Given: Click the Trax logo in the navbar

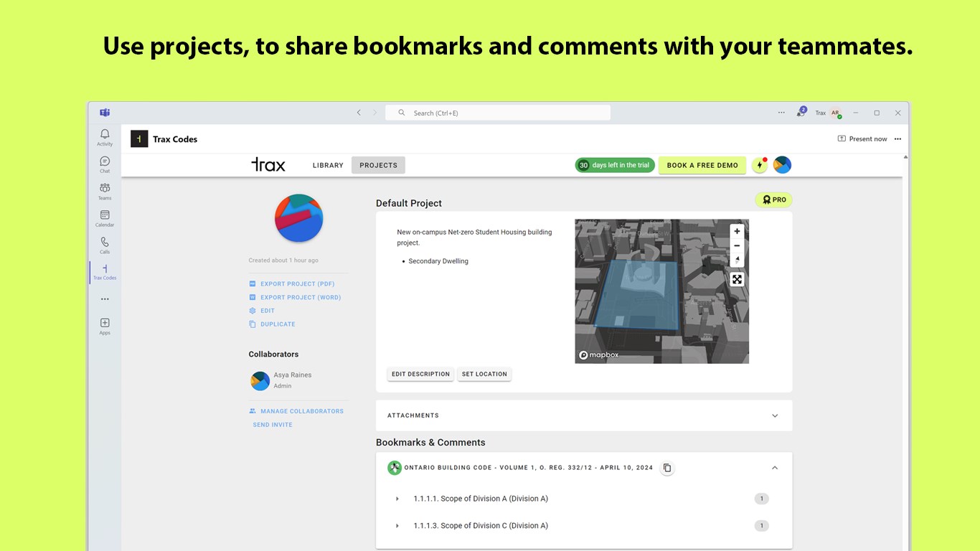Looking at the screenshot, I should (x=268, y=165).
